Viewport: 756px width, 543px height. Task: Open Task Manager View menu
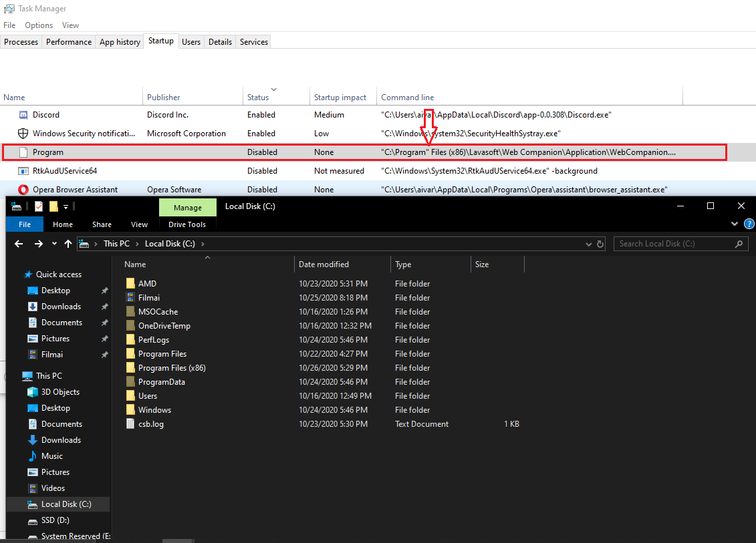tap(70, 25)
